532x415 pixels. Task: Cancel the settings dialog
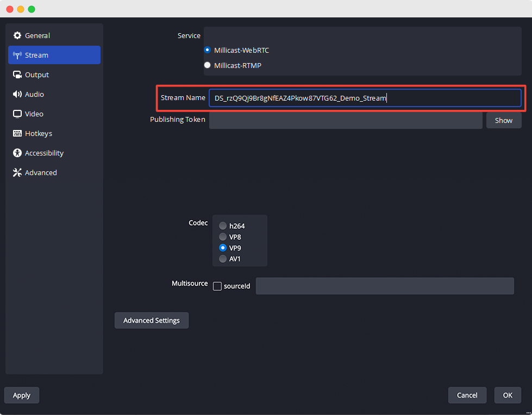click(x=467, y=395)
